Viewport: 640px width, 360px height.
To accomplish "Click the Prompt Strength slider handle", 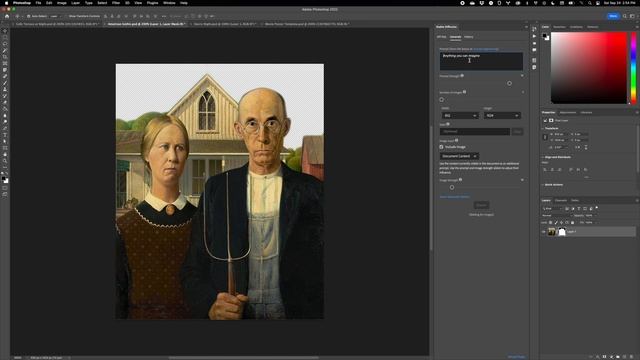I will click(x=509, y=83).
